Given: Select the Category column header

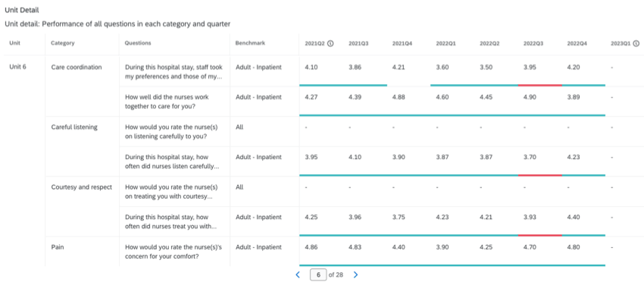Looking at the screenshot, I should [x=62, y=43].
